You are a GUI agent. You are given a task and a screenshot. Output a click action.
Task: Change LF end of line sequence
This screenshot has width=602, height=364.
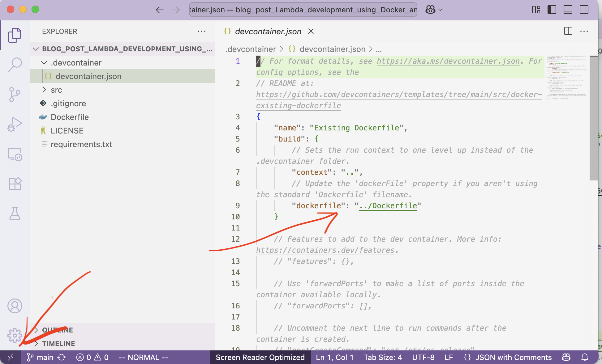coord(449,358)
